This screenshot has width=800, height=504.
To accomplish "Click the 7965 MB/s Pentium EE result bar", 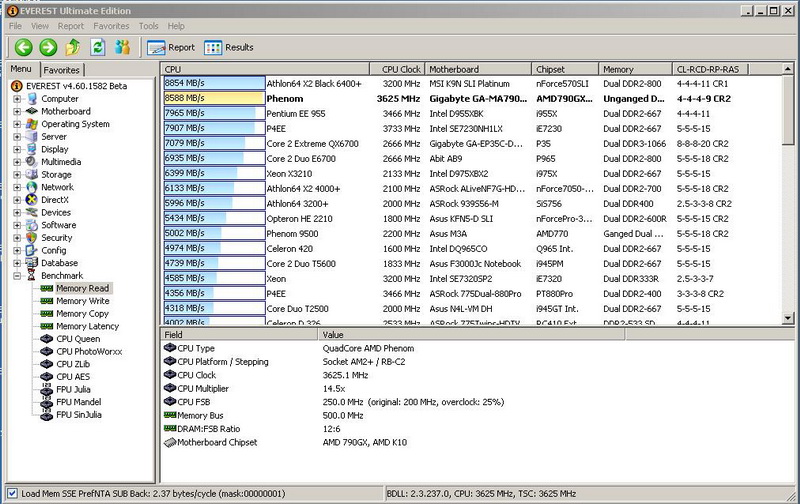I will (x=214, y=113).
